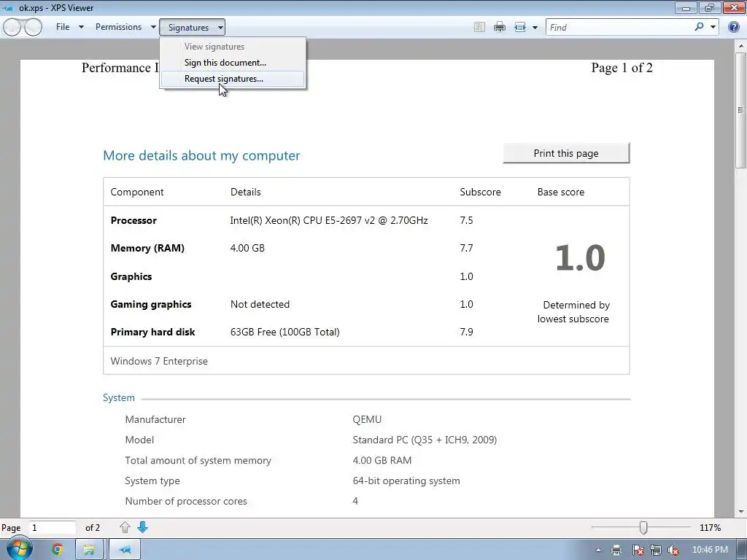Click 'Number of processor cores' label
The width and height of the screenshot is (747, 560).
[x=186, y=501]
